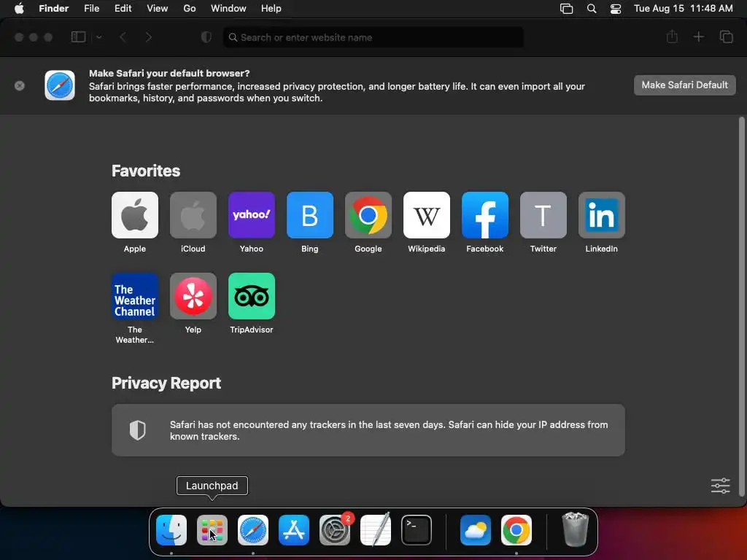Open Stage Manager icon in menu bar
Image resolution: width=747 pixels, height=560 pixels.
pos(566,9)
